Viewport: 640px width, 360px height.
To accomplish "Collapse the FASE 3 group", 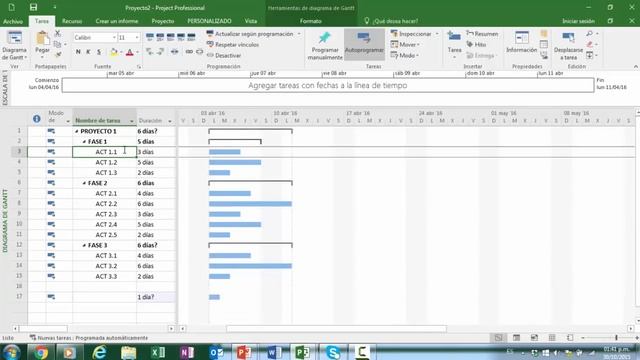I will pyautogui.click(x=84, y=245).
